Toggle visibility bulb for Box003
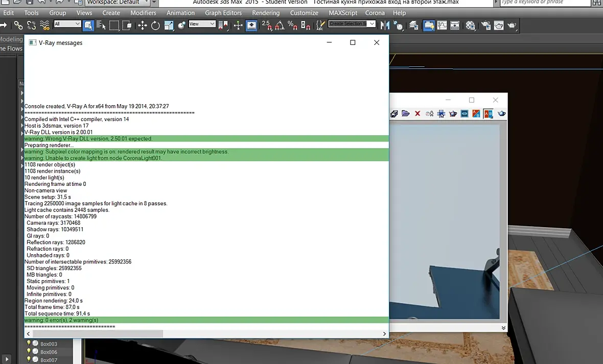Screen dimensions: 603x364 coord(29,343)
